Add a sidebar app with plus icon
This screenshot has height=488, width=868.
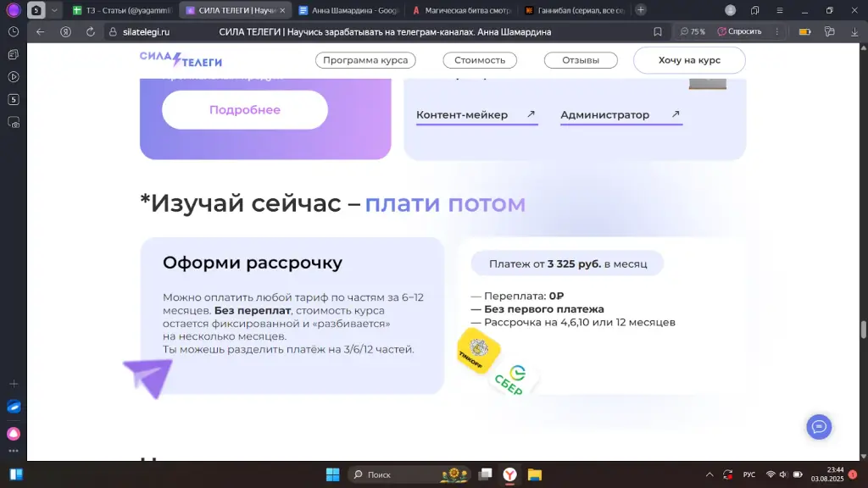coord(14,384)
